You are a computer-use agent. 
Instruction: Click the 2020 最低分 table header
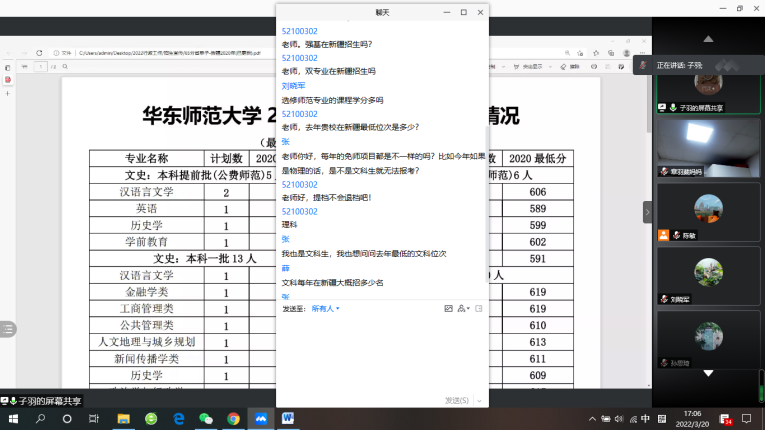[x=538, y=158]
